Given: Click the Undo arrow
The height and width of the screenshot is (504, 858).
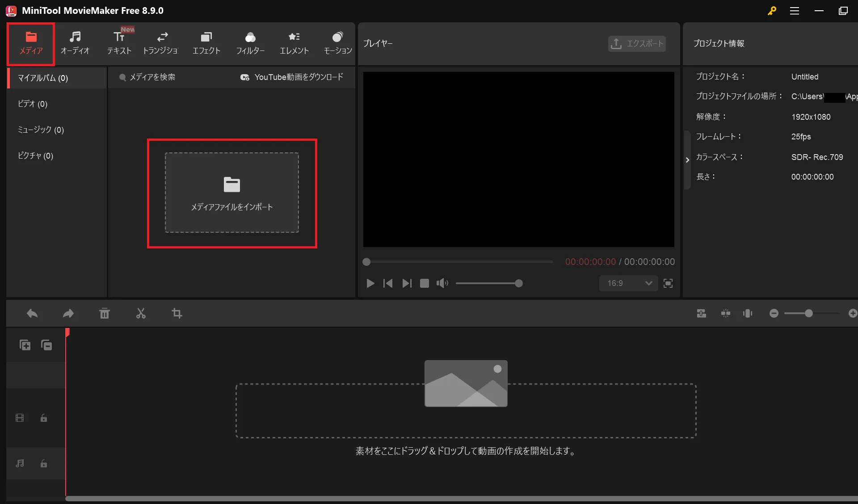Looking at the screenshot, I should 32,314.
